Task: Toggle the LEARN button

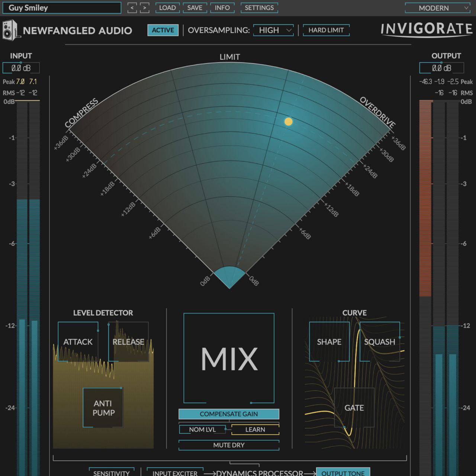Action: (255, 430)
